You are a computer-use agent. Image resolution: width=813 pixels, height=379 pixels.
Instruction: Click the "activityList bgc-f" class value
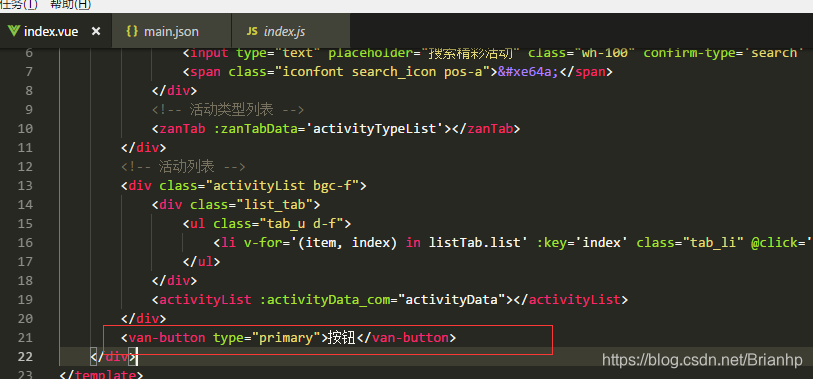tap(282, 186)
